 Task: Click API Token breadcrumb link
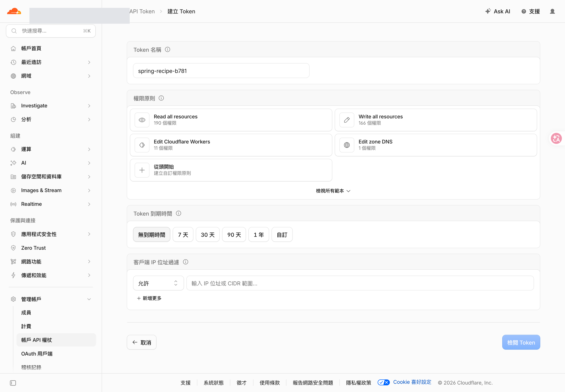(142, 11)
